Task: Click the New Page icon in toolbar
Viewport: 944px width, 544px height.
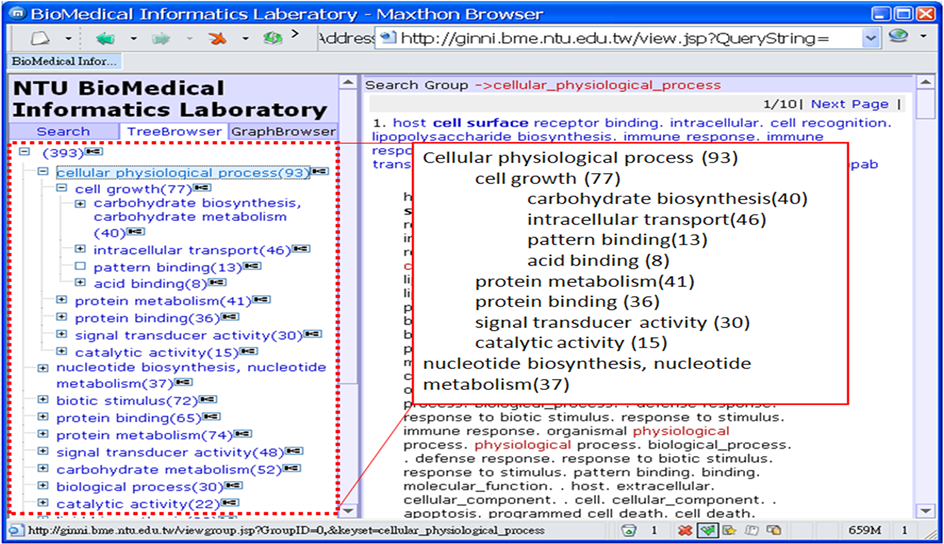Action: 40,39
